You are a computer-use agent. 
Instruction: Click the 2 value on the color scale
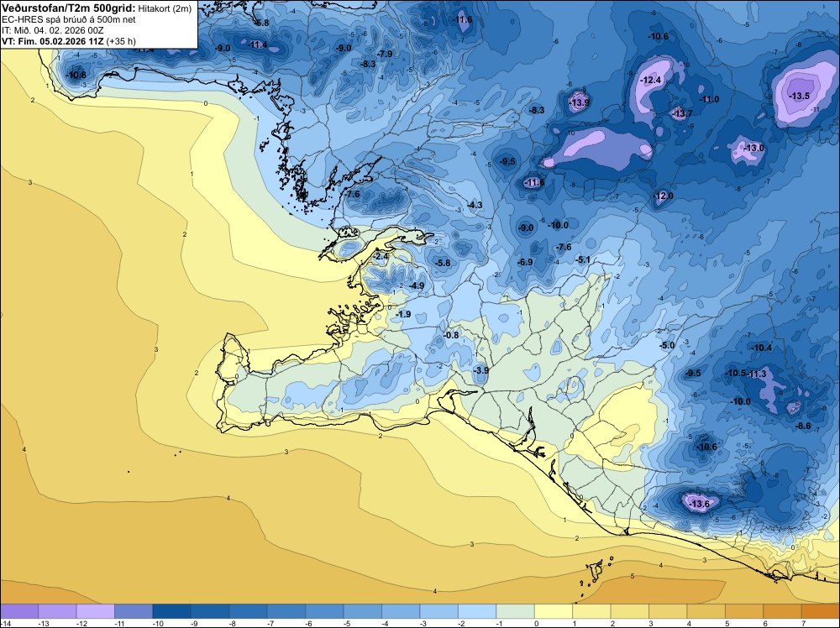pos(612,623)
